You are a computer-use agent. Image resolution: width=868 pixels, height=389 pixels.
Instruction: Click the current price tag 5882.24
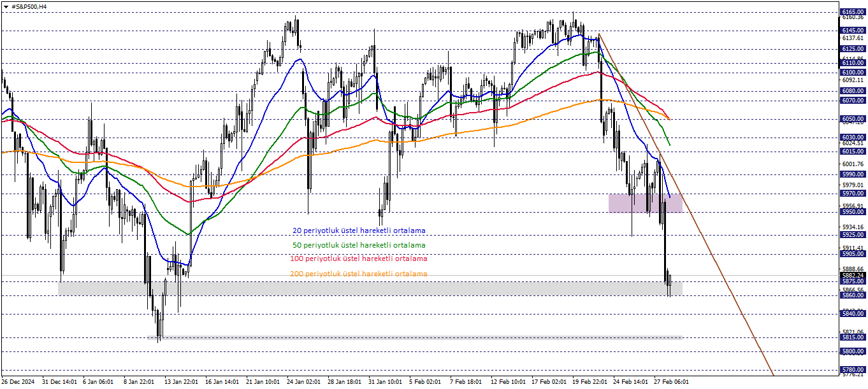click(853, 275)
